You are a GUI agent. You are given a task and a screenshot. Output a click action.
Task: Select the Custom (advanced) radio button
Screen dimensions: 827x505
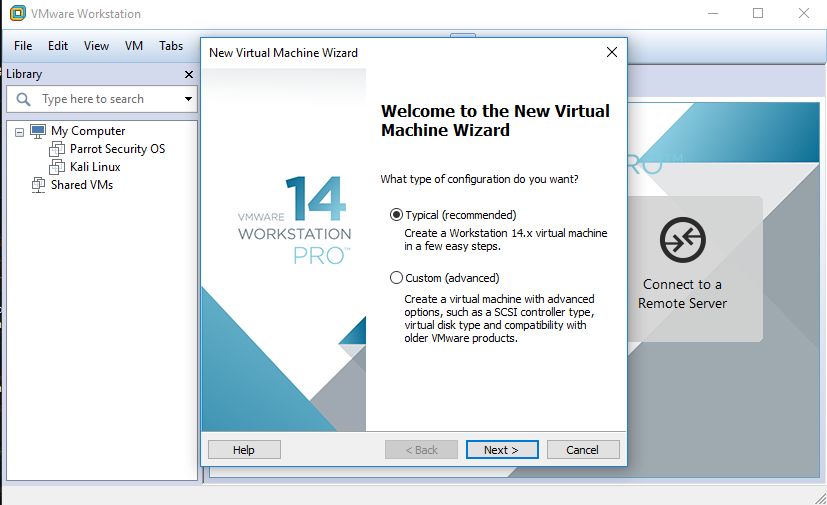[x=396, y=278]
